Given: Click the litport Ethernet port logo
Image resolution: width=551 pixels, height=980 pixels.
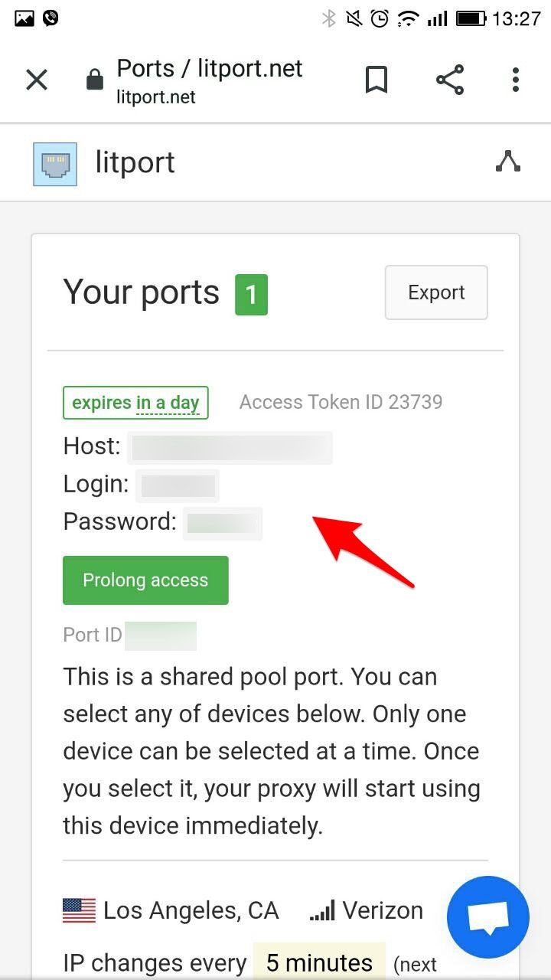Looking at the screenshot, I should (x=55, y=164).
